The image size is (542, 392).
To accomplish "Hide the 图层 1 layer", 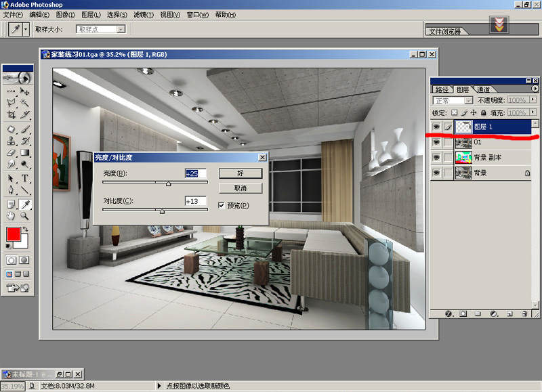I will point(436,127).
